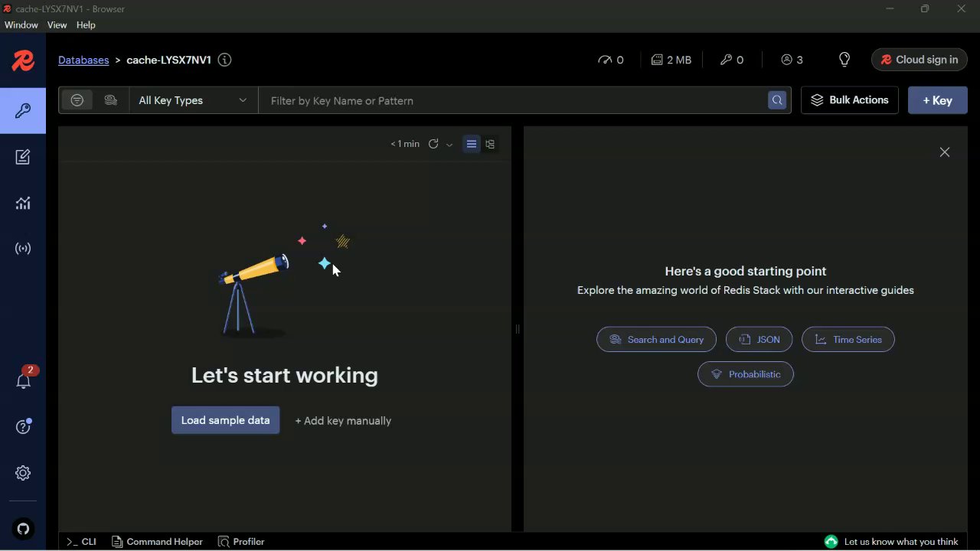Click the database info icon
Image resolution: width=980 pixels, height=551 pixels.
(224, 60)
